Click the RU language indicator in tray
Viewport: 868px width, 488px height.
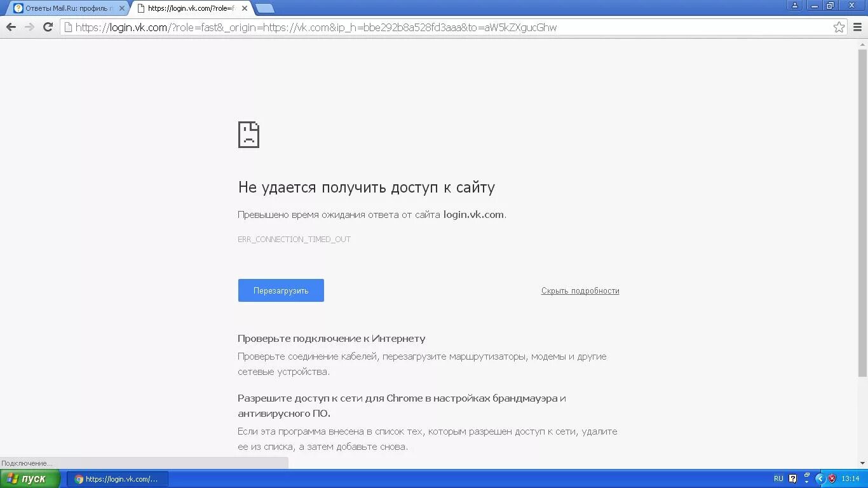pyautogui.click(x=778, y=478)
